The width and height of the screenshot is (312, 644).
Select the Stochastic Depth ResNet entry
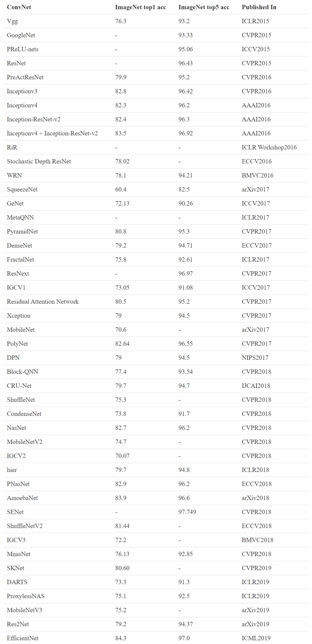pos(39,161)
